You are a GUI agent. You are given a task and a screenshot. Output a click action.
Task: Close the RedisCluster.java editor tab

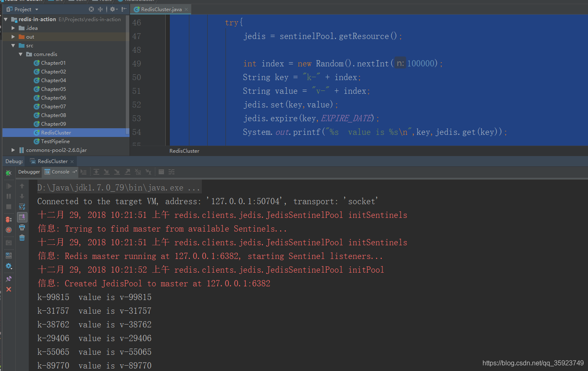tap(186, 9)
